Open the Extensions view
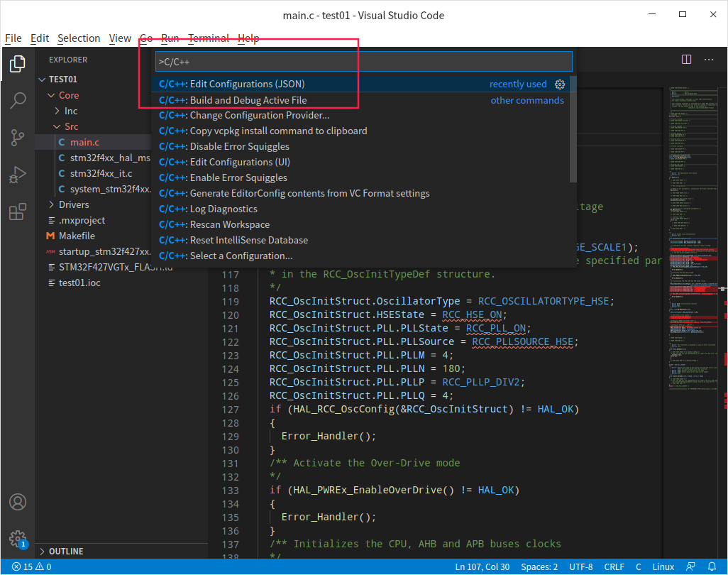The height and width of the screenshot is (575, 728). 18,212
